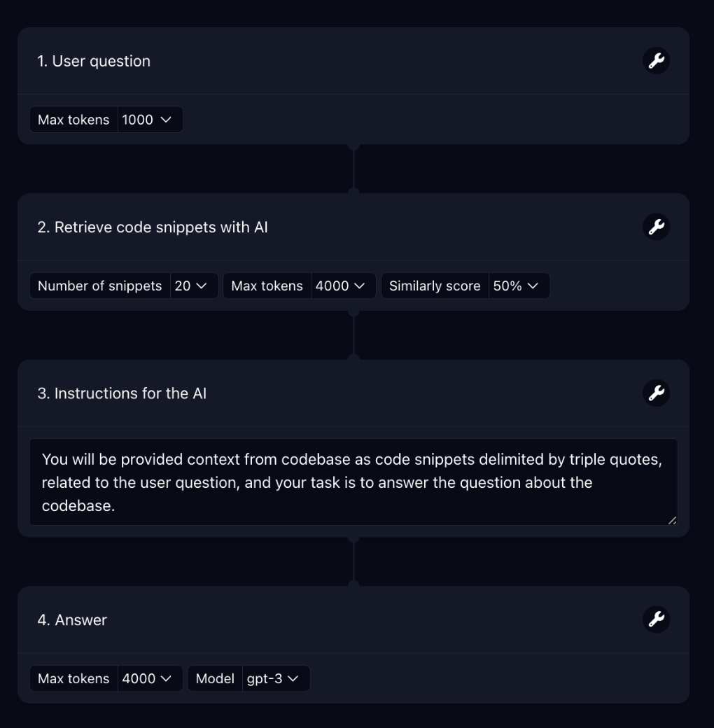Click the "Similarly score" label
The image size is (714, 728).
coord(435,286)
